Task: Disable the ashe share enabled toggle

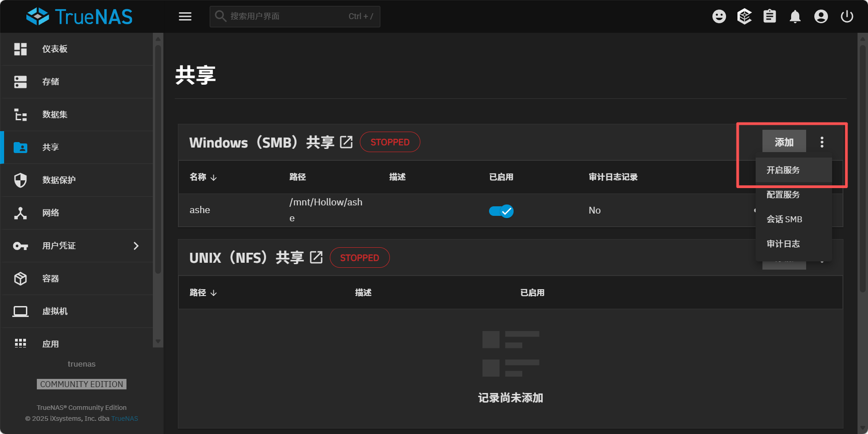Action: tap(501, 211)
